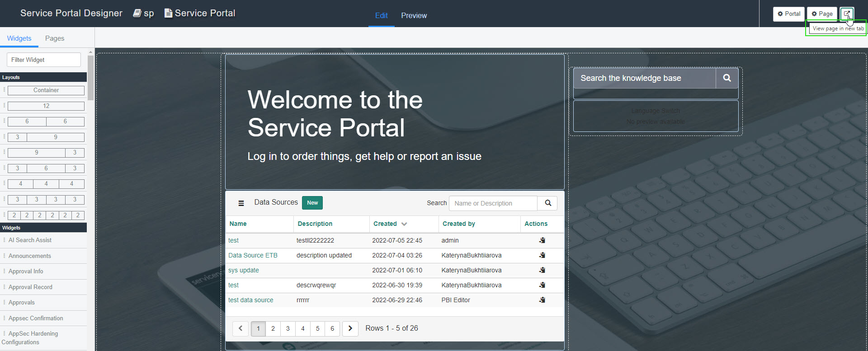Click the Filter Widget input field
The height and width of the screenshot is (351, 868).
click(44, 60)
